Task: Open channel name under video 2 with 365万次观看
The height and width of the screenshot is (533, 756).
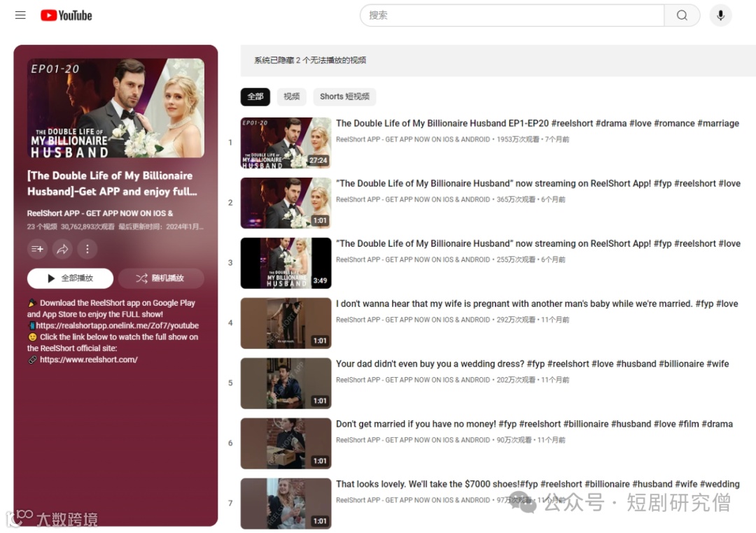Action: [x=413, y=199]
